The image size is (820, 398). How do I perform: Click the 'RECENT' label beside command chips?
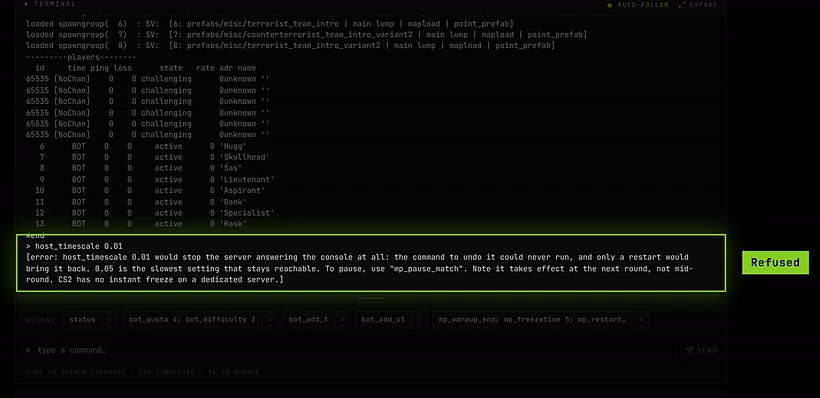(x=40, y=320)
